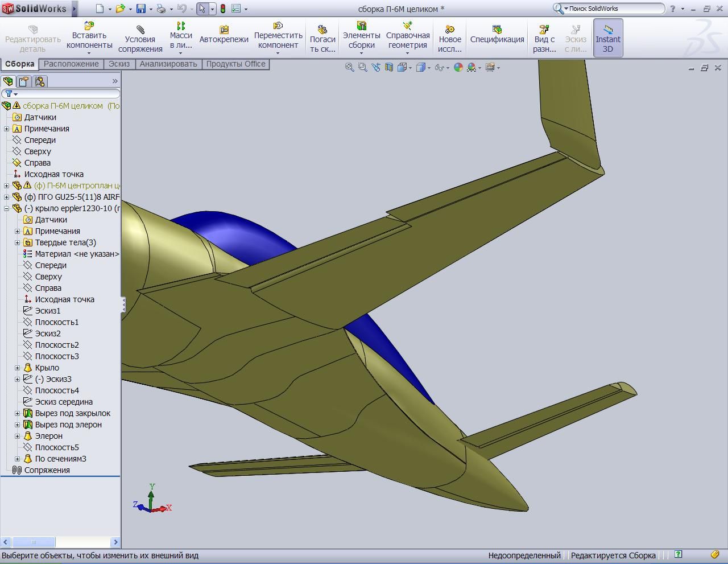
Task: Switch to the Эскиз tab
Action: 119,64
